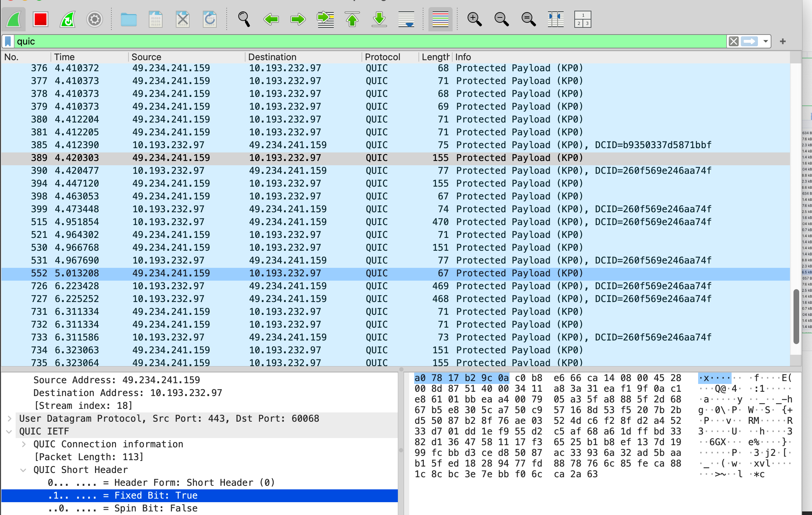Image resolution: width=812 pixels, height=515 pixels.
Task: Open capture options gear icon
Action: coord(94,19)
